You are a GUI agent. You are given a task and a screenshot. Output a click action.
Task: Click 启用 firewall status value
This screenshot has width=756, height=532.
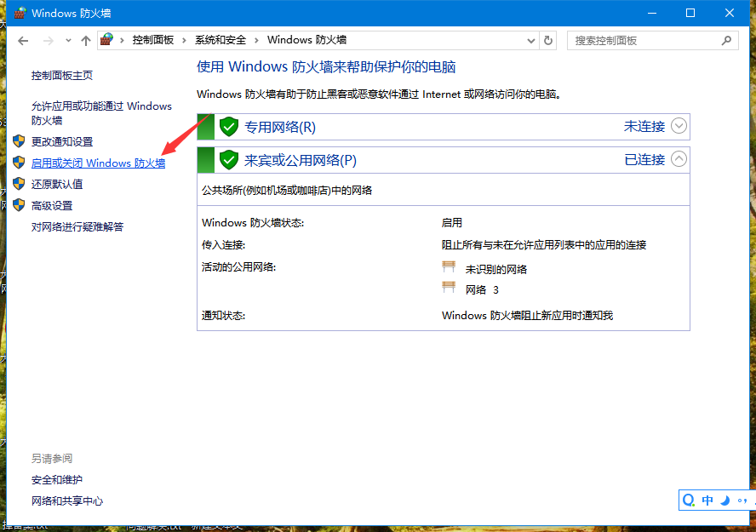(x=452, y=223)
